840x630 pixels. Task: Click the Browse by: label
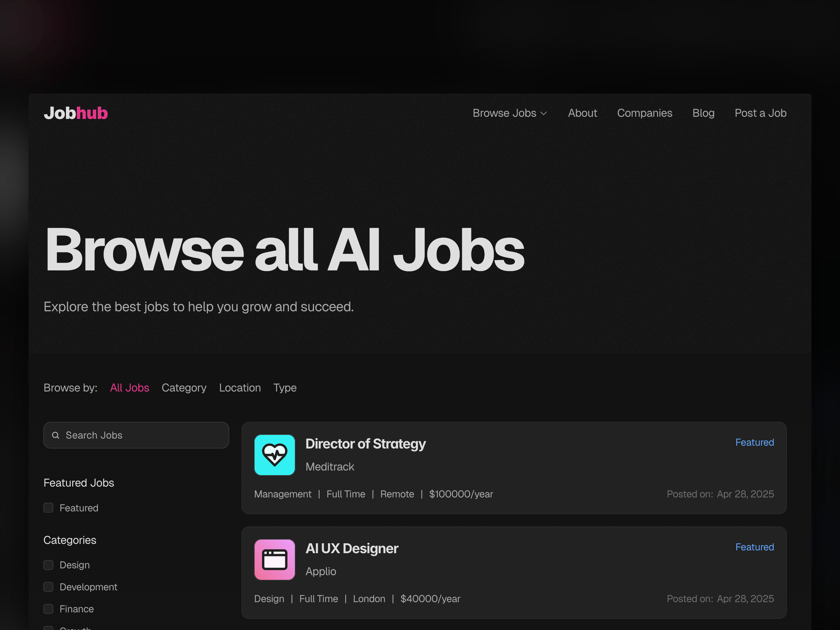70,388
